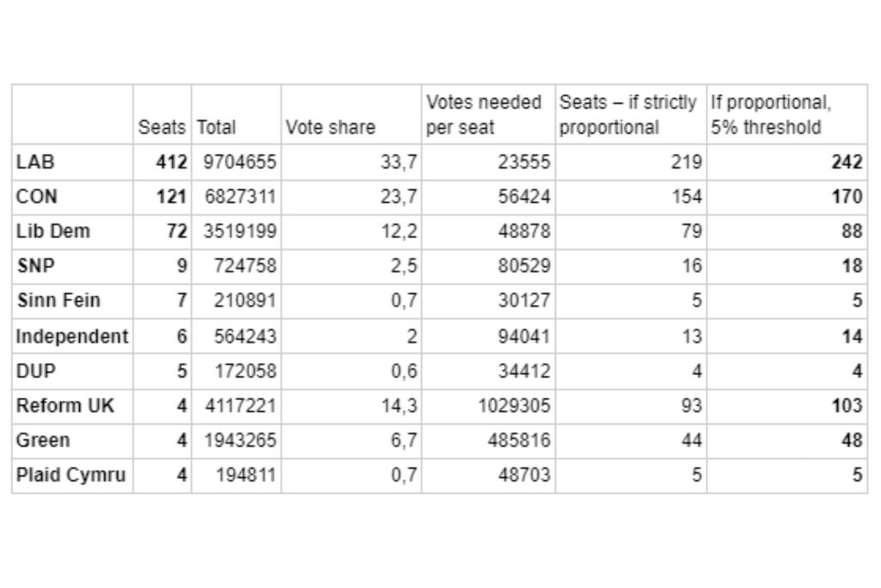
Task: Click DUP total votes 172058
Action: (245, 371)
